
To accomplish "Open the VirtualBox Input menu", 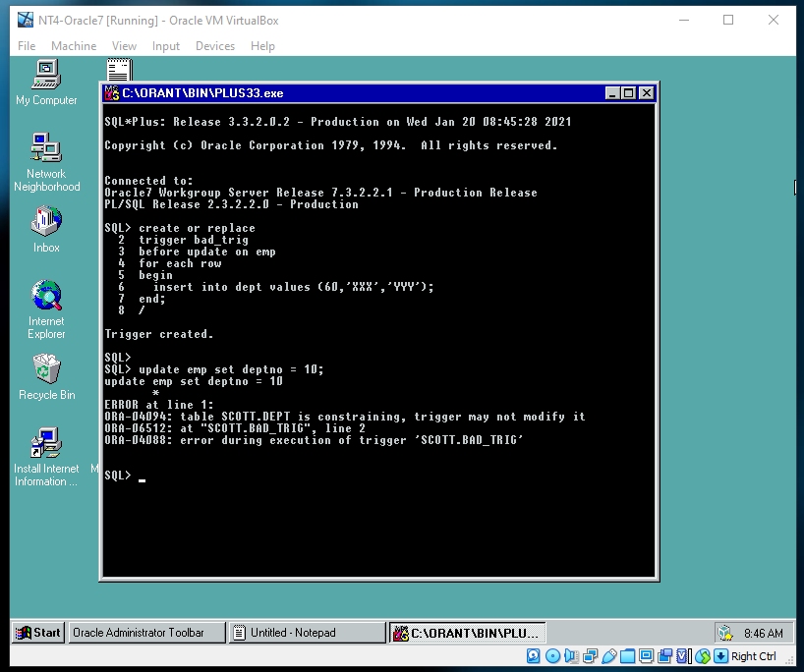I will tap(166, 46).
